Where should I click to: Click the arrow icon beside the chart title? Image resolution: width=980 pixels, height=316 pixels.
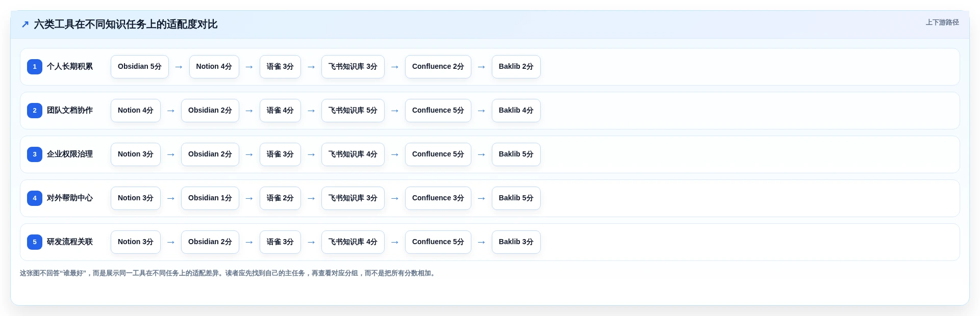click(25, 24)
